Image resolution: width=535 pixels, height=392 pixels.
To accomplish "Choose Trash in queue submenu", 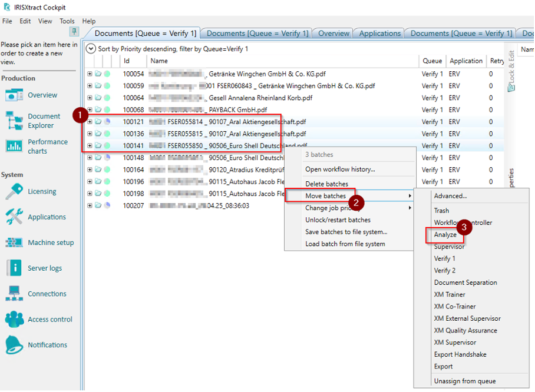I will point(441,211).
